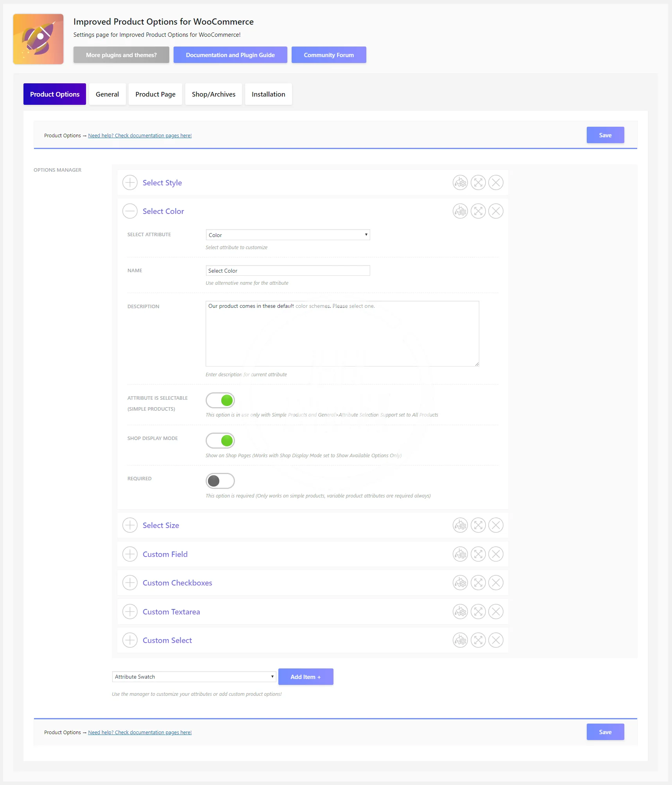The width and height of the screenshot is (672, 785).
Task: Open style settings icon for Custom Select
Action: tap(460, 640)
